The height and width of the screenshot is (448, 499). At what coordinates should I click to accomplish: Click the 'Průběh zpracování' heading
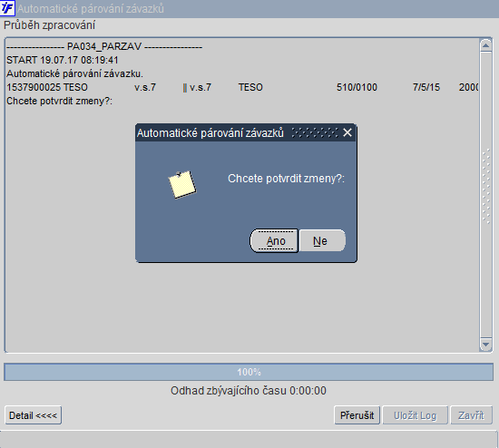click(49, 25)
